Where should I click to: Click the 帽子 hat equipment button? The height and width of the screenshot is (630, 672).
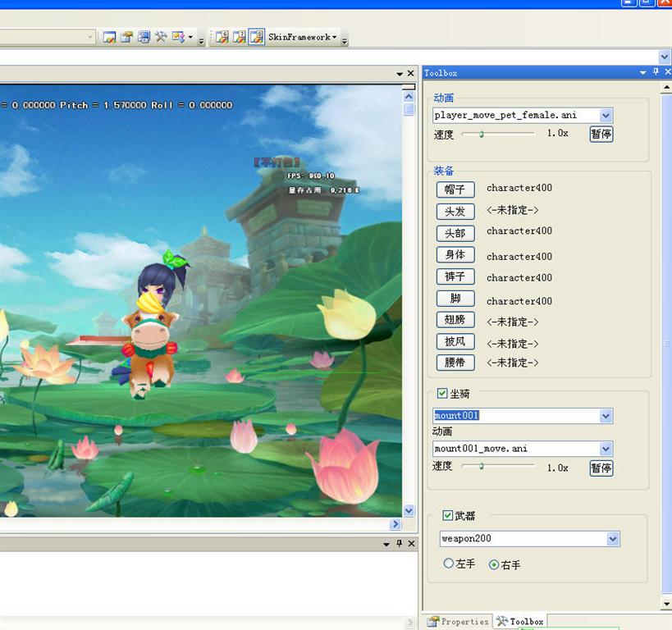click(455, 189)
